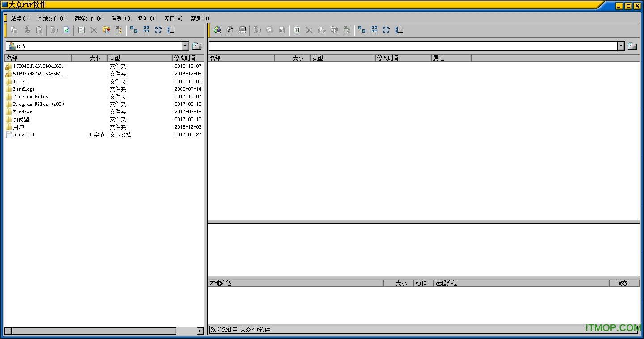Click the new folder icon in remote toolbar
This screenshot has width=644, height=339.
pos(335,30)
